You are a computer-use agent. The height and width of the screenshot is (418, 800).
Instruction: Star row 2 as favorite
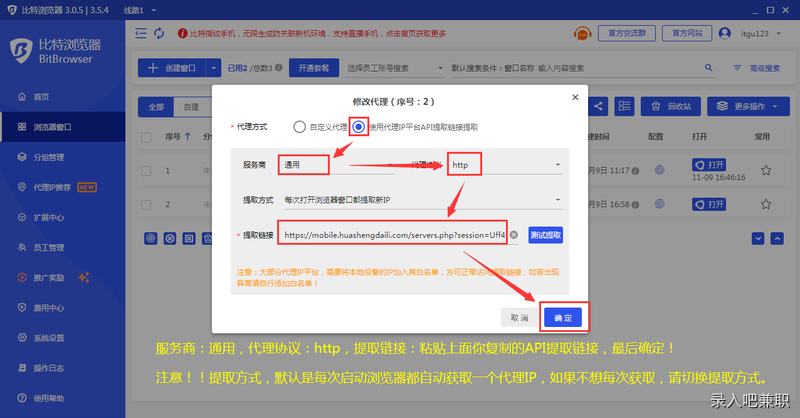[x=766, y=204]
